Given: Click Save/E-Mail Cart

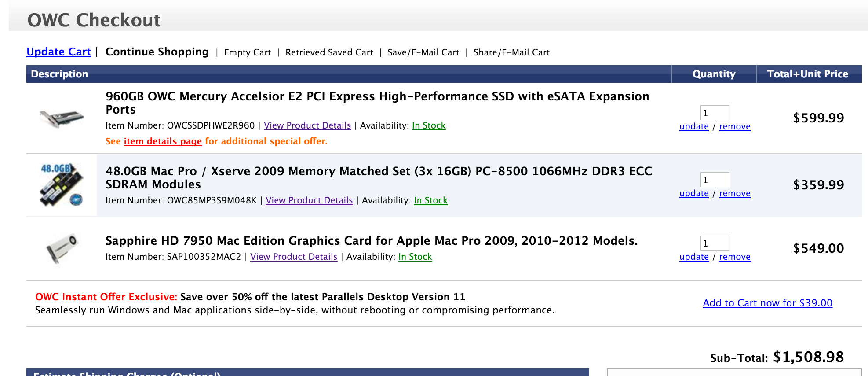Looking at the screenshot, I should [423, 52].
